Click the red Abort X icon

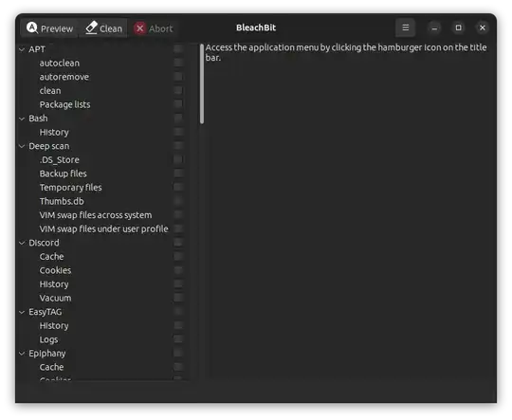click(x=139, y=28)
